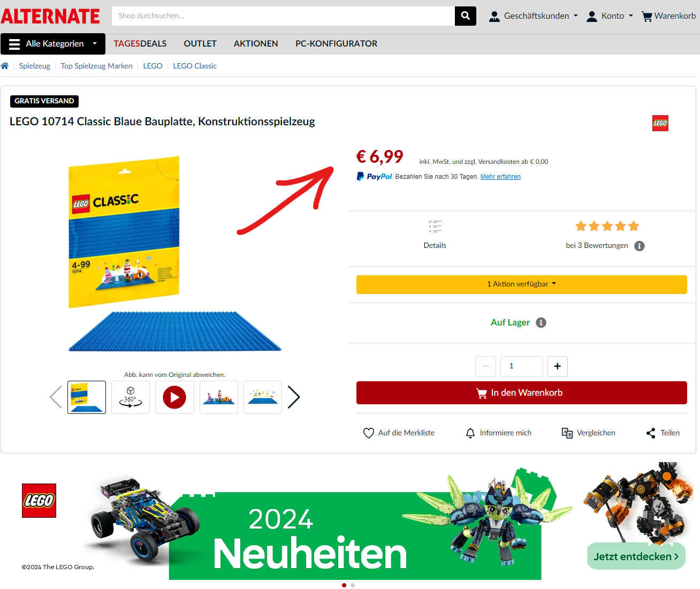Go to the PC-KONFIGURATOR menu item
Viewport: 700px width, 589px height.
(x=337, y=44)
